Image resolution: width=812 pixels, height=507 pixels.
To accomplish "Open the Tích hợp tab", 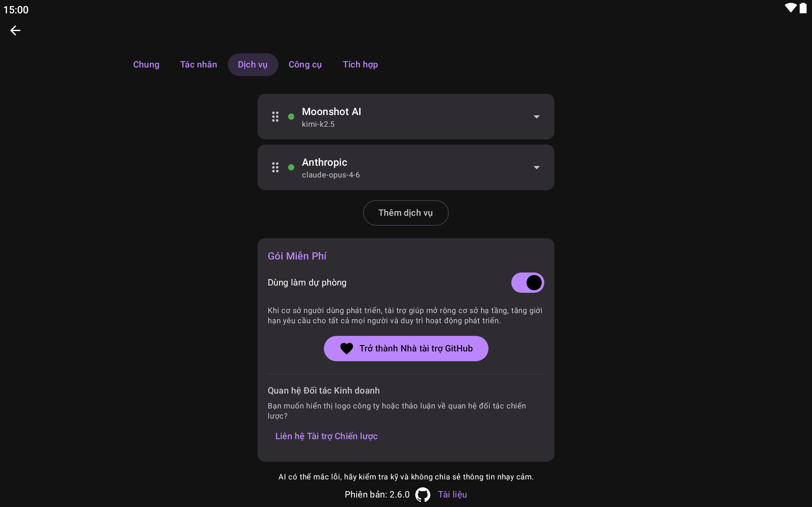I will 360,64.
